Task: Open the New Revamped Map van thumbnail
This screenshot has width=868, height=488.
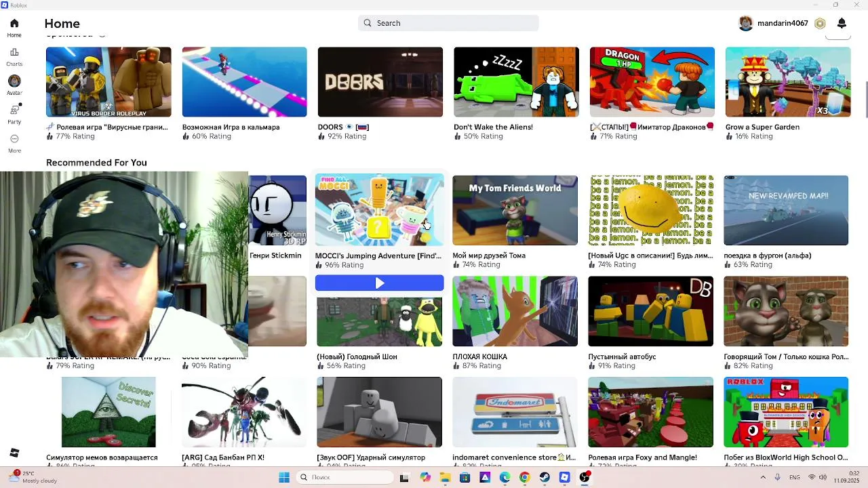Action: tap(786, 210)
